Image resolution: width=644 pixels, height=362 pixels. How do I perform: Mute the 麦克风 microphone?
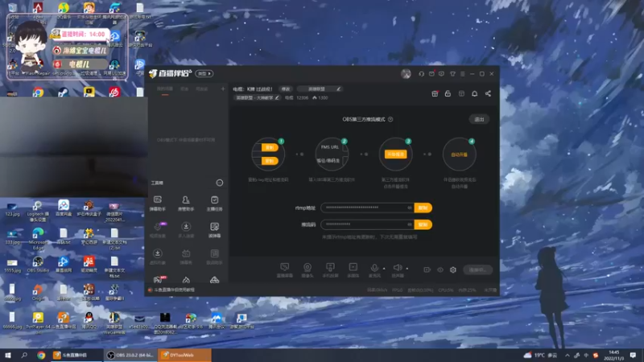tap(374, 270)
